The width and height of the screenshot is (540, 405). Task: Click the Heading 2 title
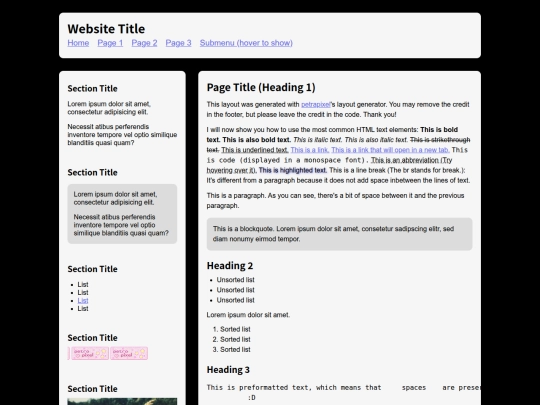(x=230, y=266)
